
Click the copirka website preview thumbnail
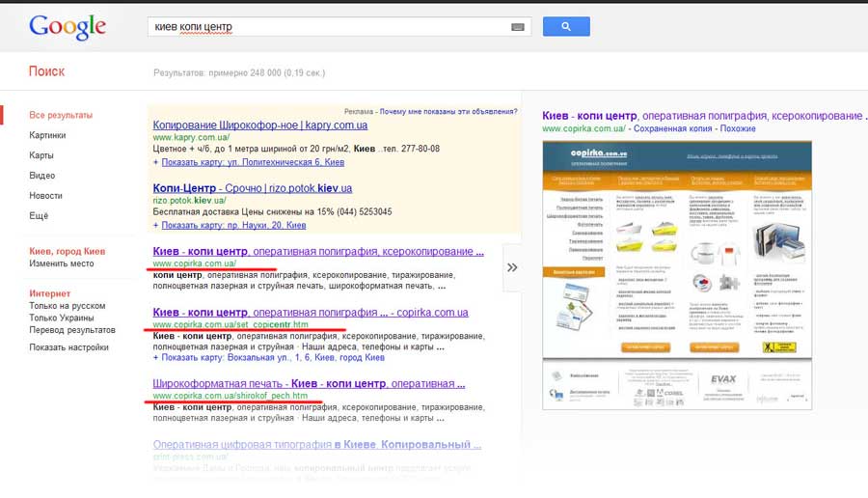pyautogui.click(x=677, y=275)
